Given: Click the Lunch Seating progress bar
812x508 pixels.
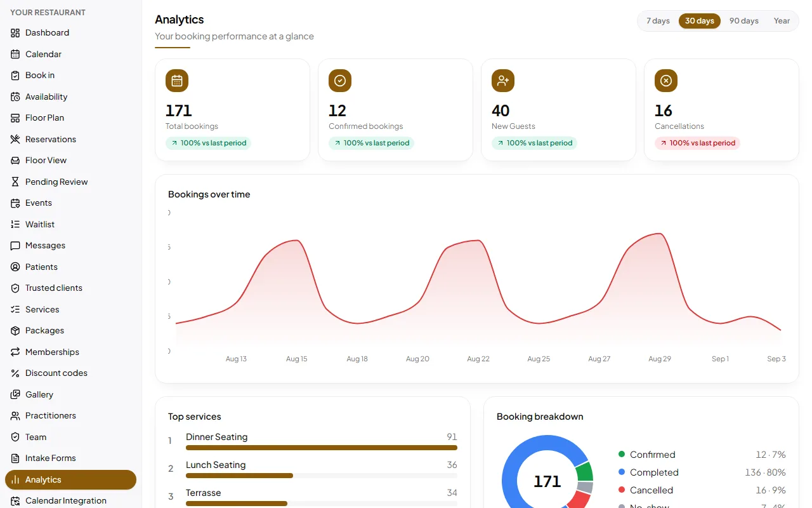Looking at the screenshot, I should (322, 476).
